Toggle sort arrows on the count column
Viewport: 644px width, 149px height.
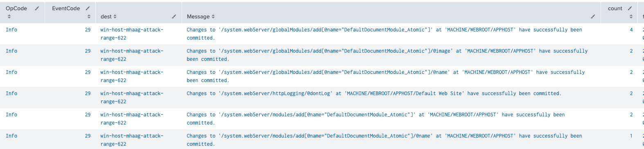631,16
